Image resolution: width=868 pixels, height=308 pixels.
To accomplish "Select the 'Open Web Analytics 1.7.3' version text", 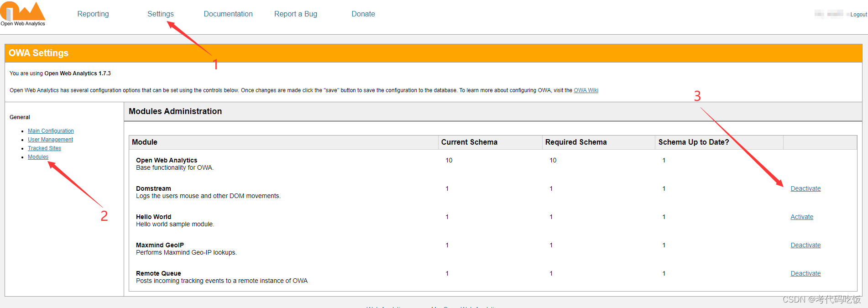I will [78, 73].
